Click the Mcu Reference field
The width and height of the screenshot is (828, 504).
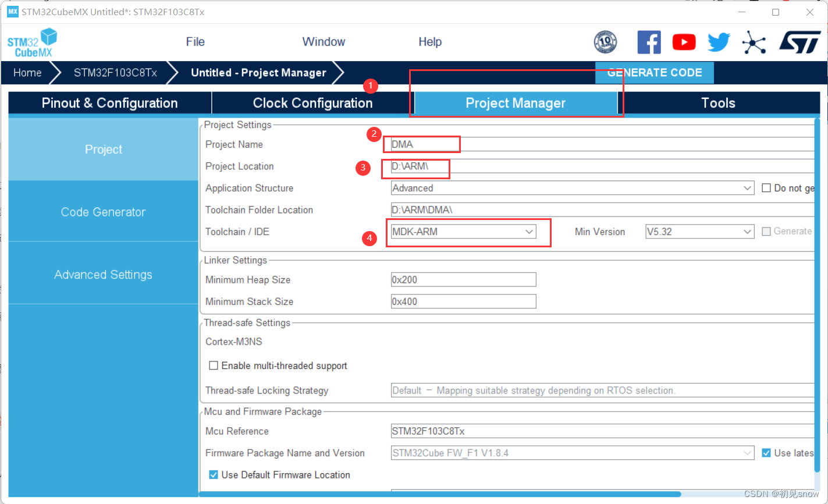[602, 431]
